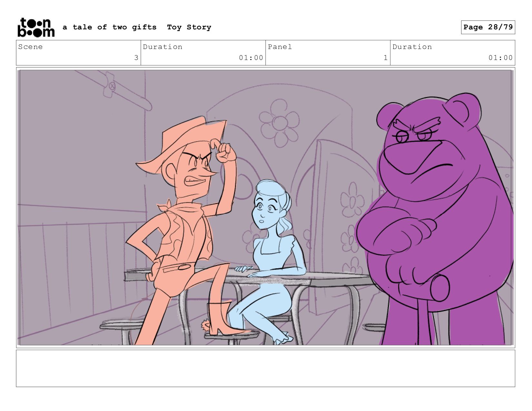Viewport: 532px width, 411px height.
Task: Click the 'Panel' header label
Action: (280, 47)
